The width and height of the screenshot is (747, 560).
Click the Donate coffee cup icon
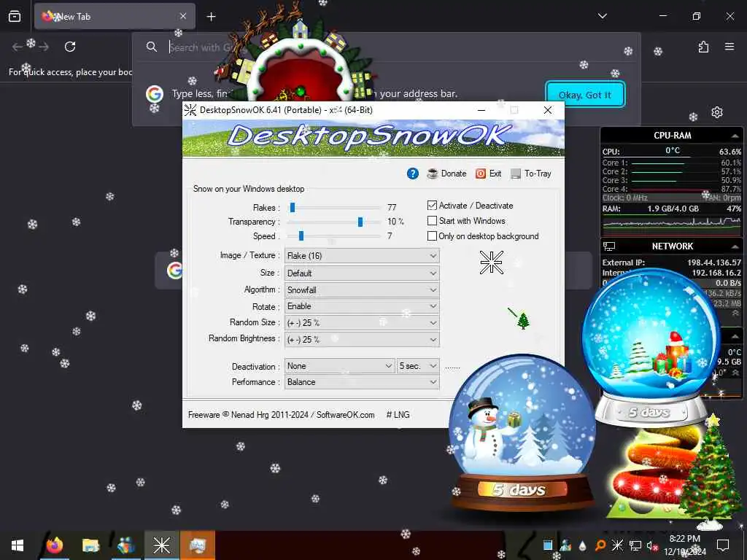tap(433, 174)
